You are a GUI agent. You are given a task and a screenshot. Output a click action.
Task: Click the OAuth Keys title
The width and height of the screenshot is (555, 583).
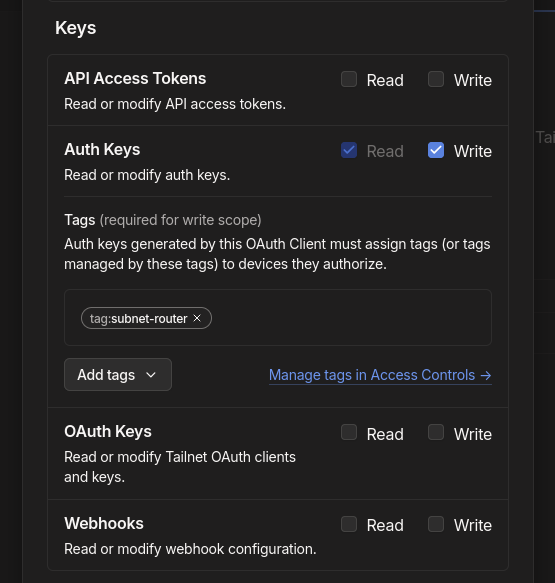tap(108, 432)
